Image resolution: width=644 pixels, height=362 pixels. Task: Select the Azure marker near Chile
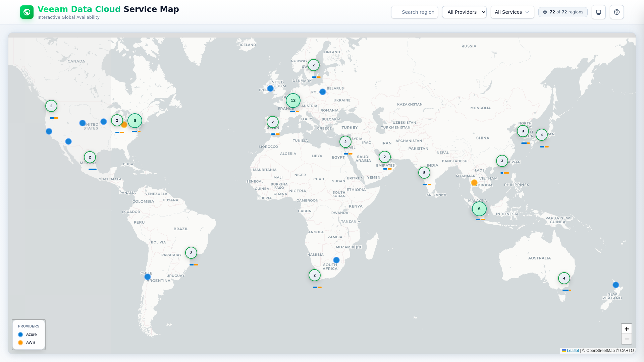click(148, 277)
